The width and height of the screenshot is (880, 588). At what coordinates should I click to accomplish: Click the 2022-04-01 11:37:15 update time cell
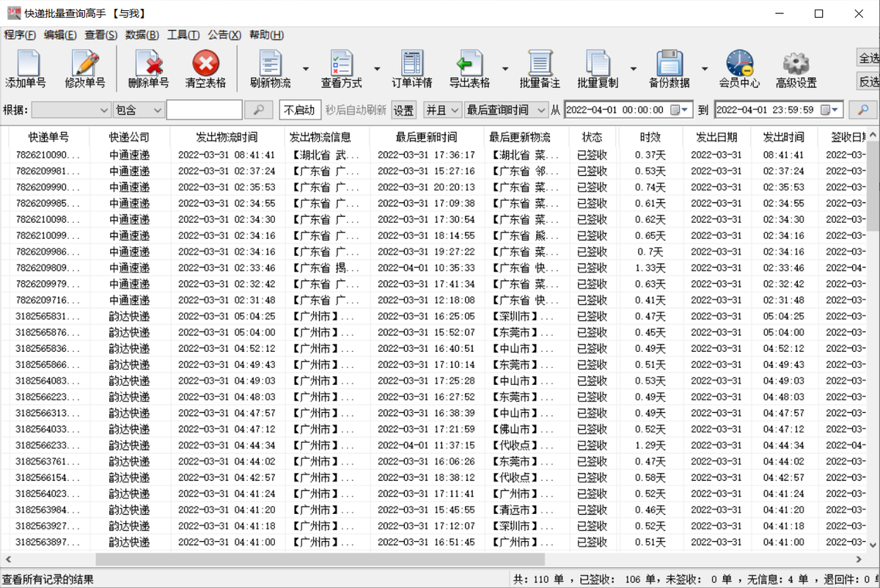click(426, 445)
